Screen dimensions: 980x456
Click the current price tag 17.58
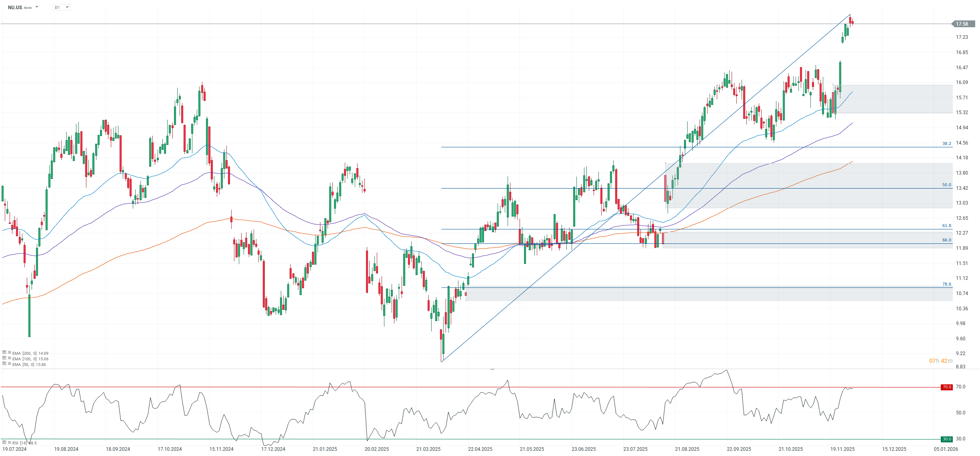pyautogui.click(x=963, y=24)
